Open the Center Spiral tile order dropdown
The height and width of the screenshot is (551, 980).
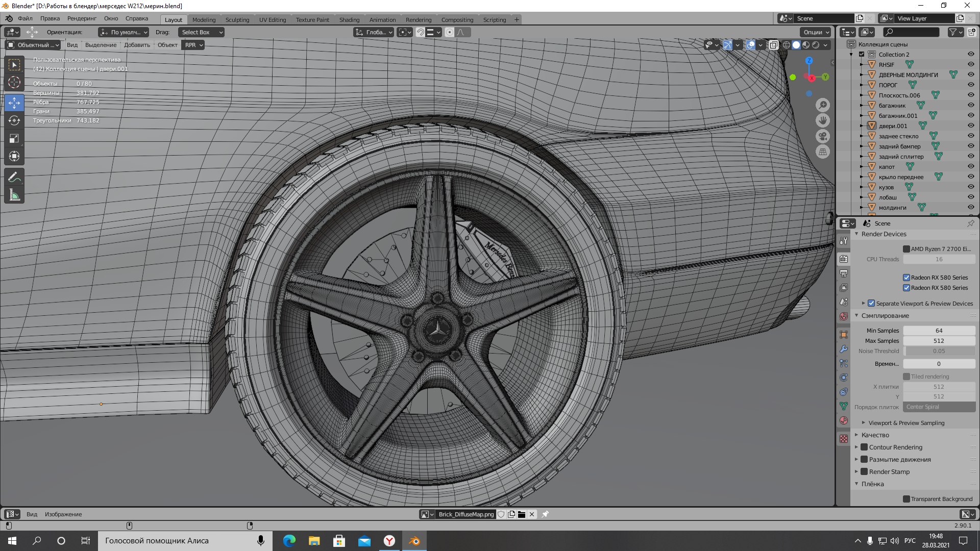pos(939,407)
